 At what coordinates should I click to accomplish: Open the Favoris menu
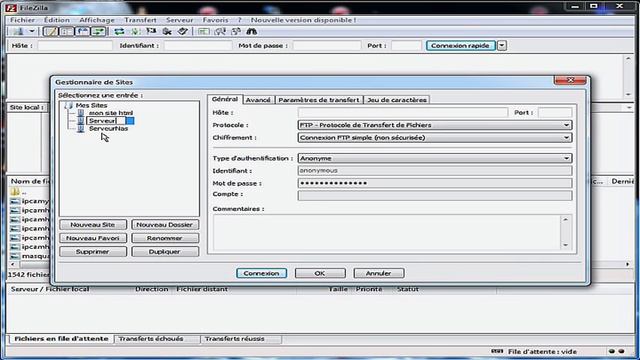(216, 20)
